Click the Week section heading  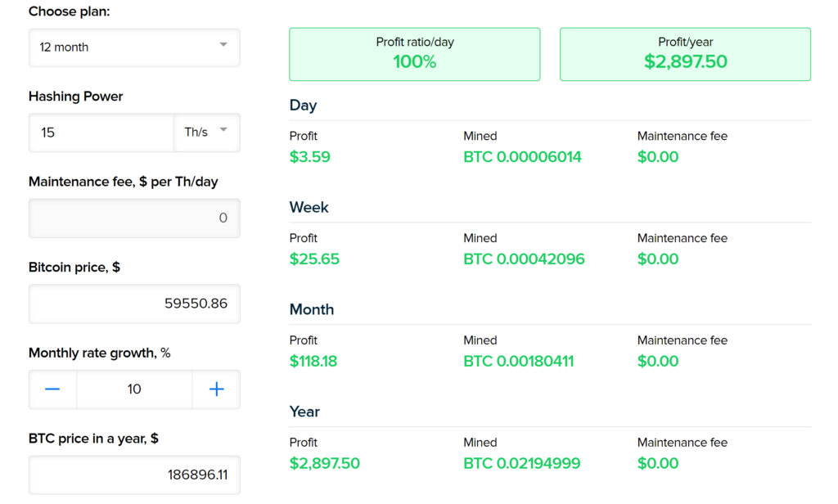click(309, 207)
